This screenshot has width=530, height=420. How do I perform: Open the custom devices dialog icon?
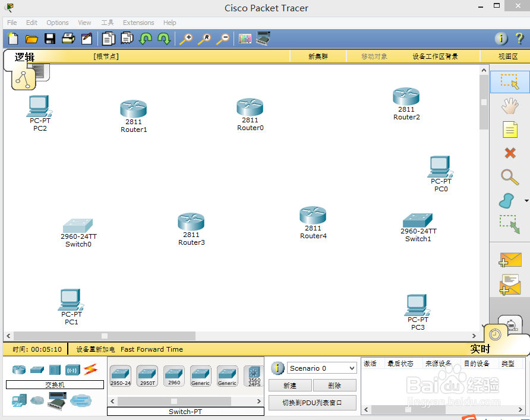click(x=263, y=38)
